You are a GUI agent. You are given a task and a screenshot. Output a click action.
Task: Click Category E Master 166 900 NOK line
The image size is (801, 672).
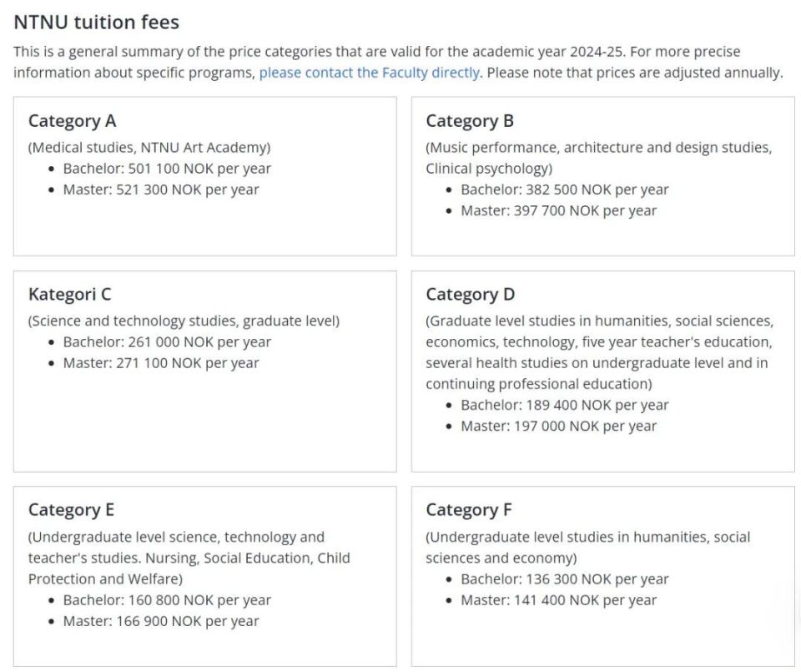tap(161, 621)
